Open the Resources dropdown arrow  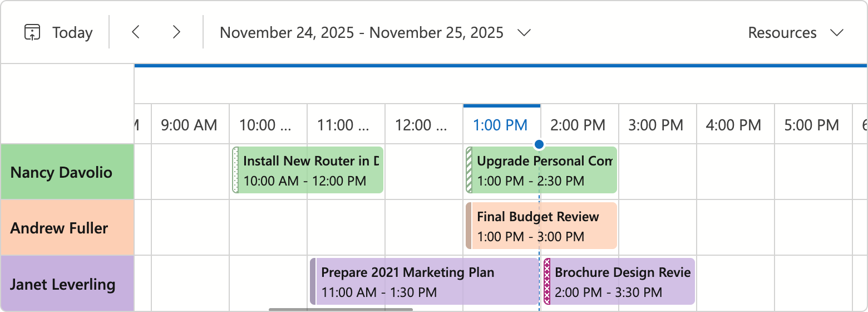[x=837, y=33]
